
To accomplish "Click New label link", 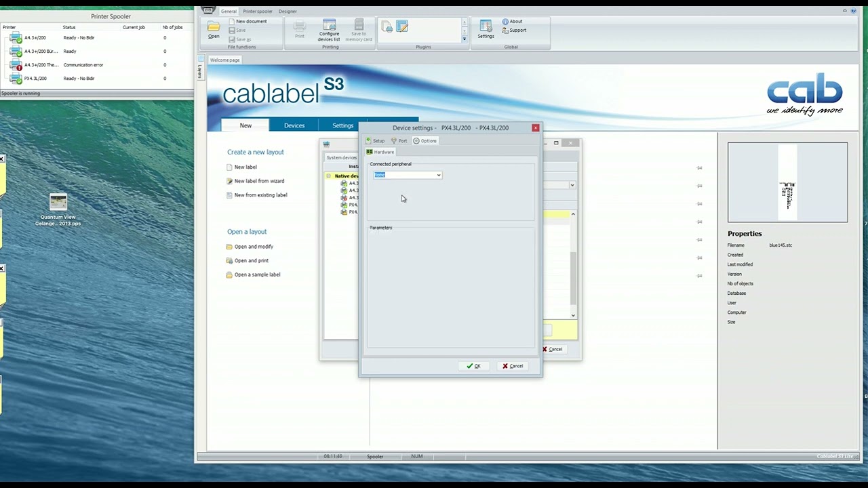I will pos(242,167).
